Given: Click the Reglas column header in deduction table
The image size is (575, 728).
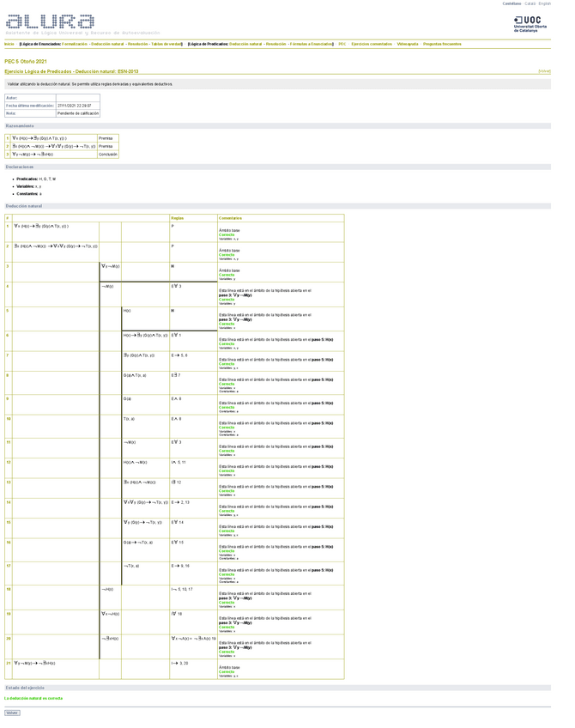Looking at the screenshot, I should (177, 218).
